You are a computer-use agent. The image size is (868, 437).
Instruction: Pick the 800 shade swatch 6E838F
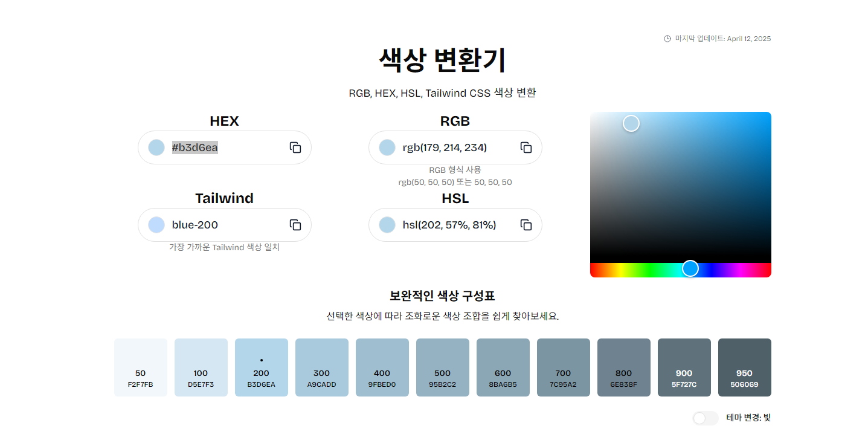click(624, 367)
